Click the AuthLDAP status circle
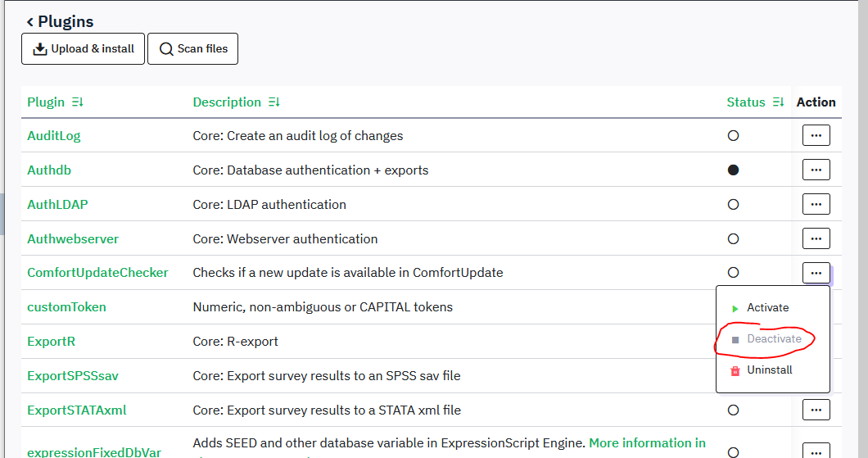Screen dimensions: 868x458 pyautogui.click(x=733, y=205)
